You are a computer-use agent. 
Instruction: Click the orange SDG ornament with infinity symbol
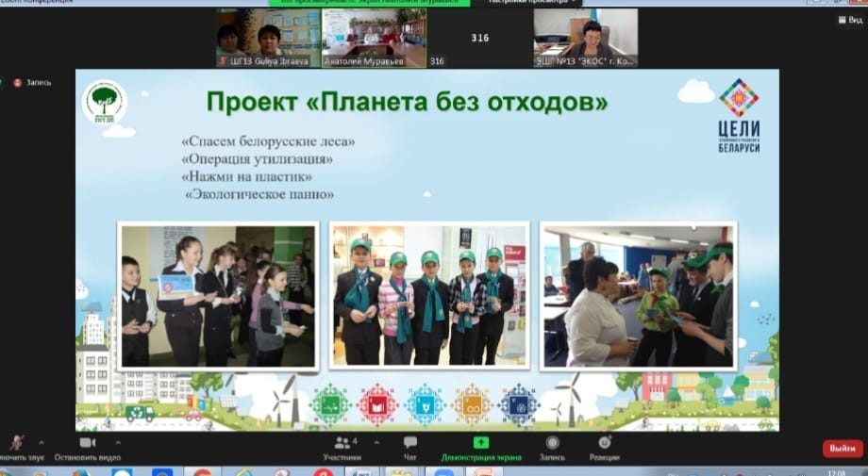[x=472, y=405]
